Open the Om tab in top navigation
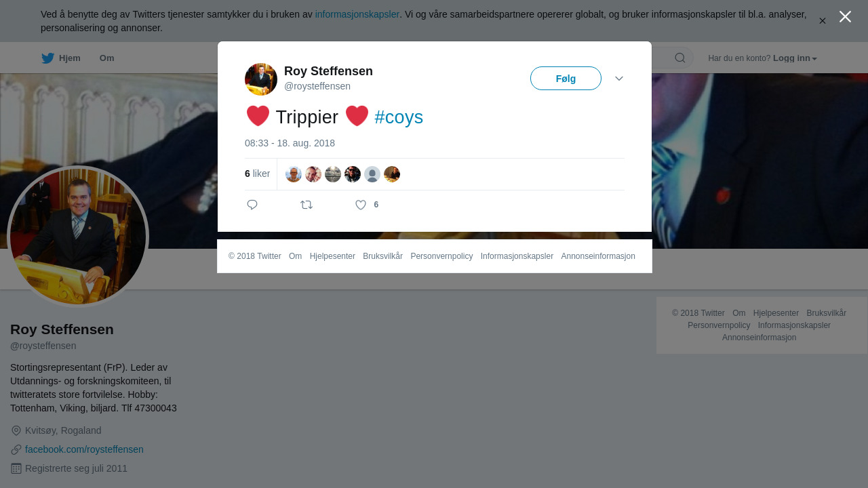The height and width of the screenshot is (488, 868). (x=106, y=58)
